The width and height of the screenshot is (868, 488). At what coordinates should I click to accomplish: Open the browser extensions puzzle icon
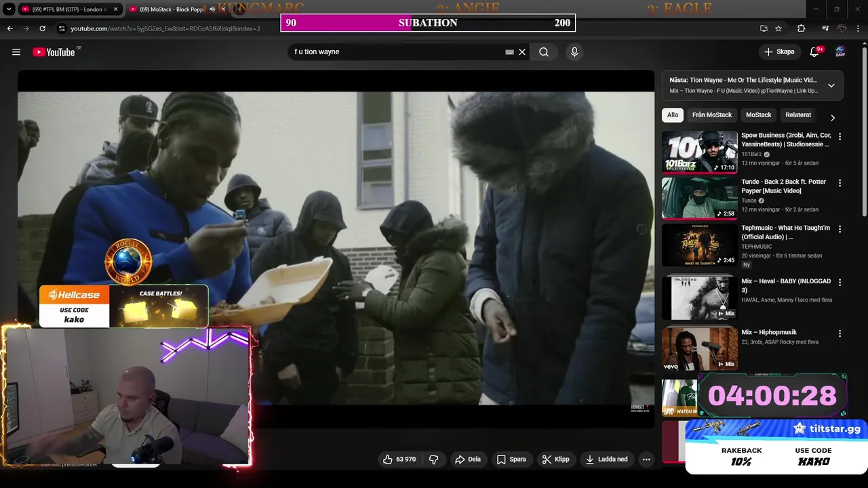[x=802, y=28]
